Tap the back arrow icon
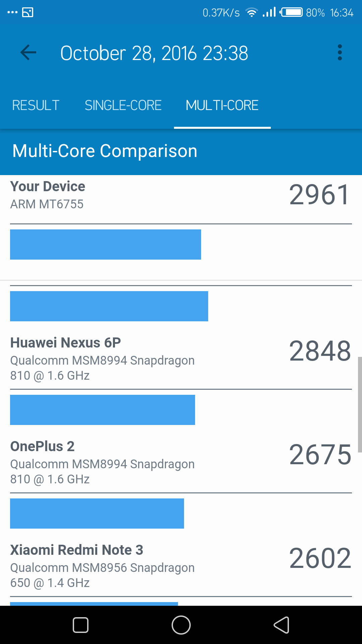The width and height of the screenshot is (362, 644). [28, 53]
